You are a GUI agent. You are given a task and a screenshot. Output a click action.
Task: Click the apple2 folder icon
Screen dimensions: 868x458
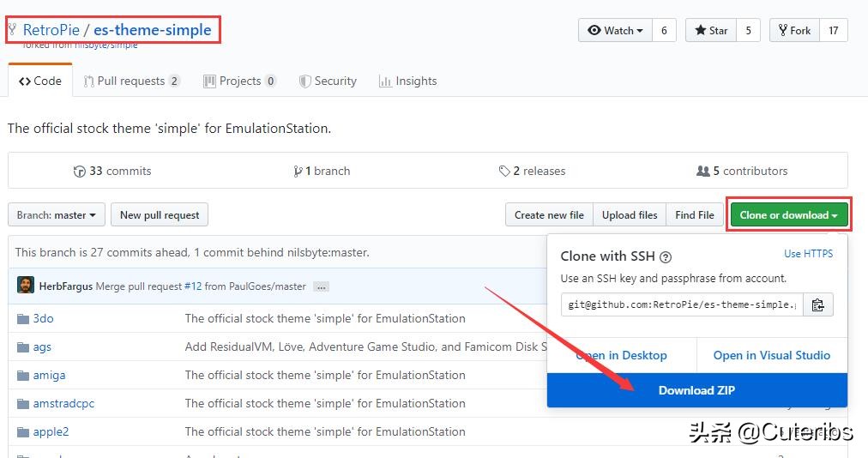pos(23,432)
